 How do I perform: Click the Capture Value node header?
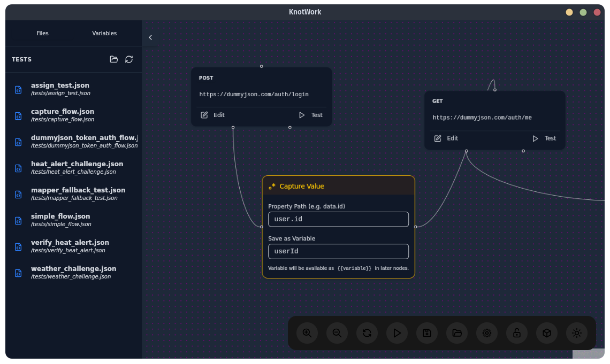(303, 185)
